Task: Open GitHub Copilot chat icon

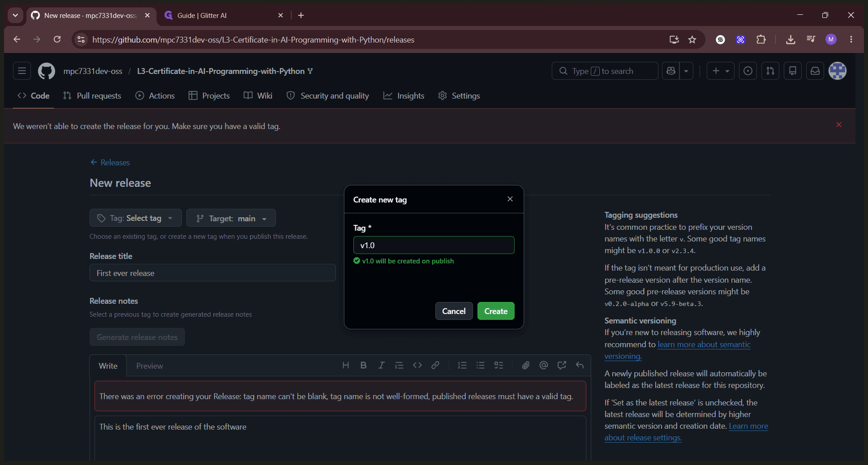Action: pos(671,71)
